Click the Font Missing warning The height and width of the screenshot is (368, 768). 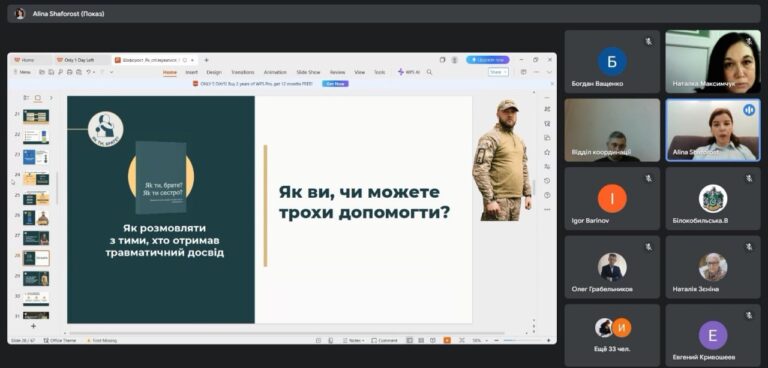coord(102,340)
